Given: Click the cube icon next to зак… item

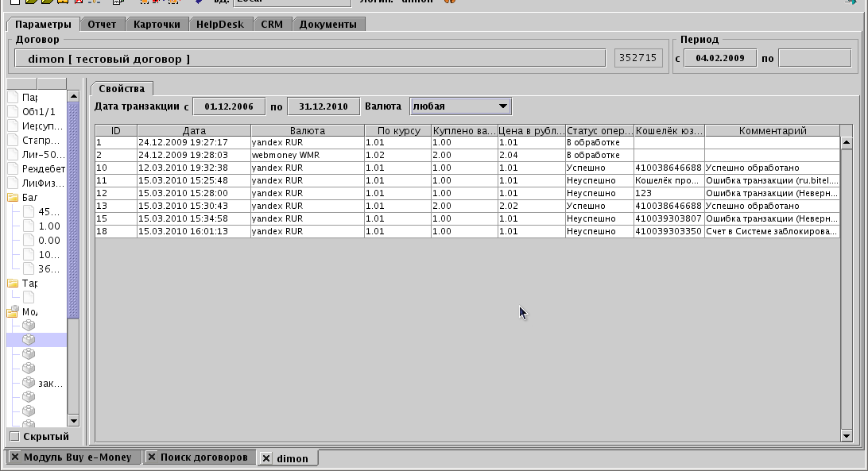Looking at the screenshot, I should (29, 382).
